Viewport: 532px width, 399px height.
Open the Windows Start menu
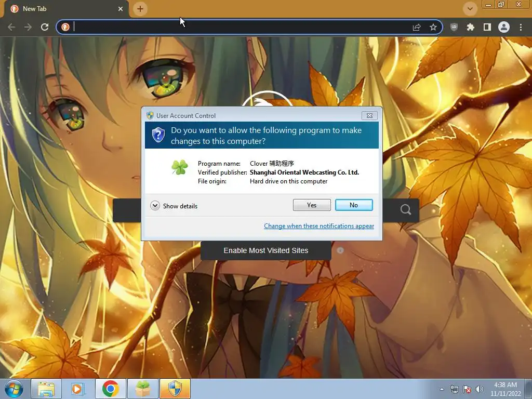click(14, 389)
